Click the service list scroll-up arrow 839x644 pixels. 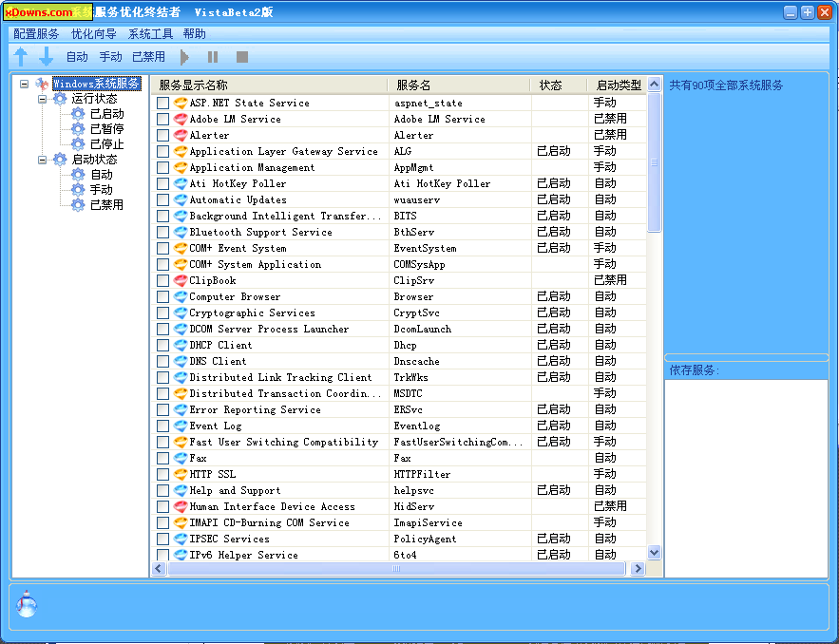click(x=654, y=84)
